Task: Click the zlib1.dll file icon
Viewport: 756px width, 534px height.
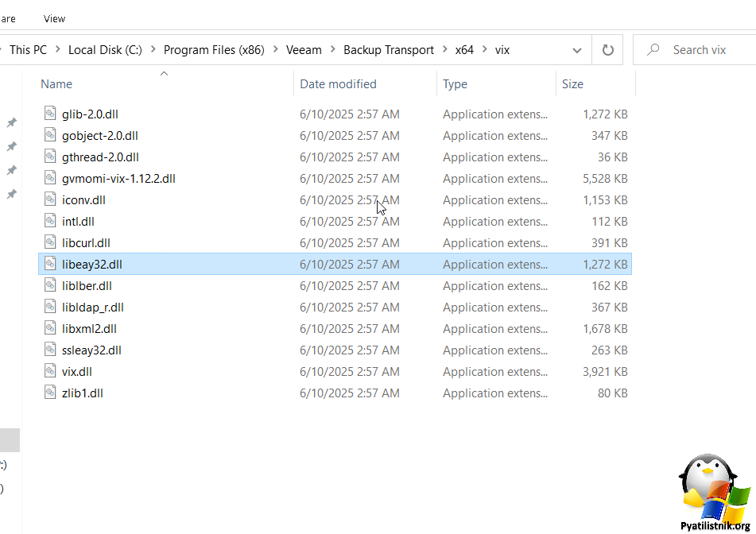Action: click(x=51, y=393)
